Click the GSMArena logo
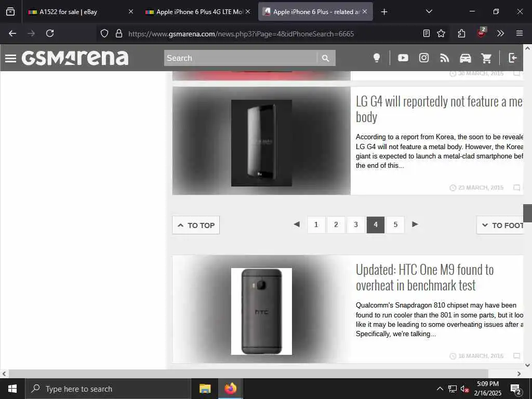 click(x=75, y=58)
